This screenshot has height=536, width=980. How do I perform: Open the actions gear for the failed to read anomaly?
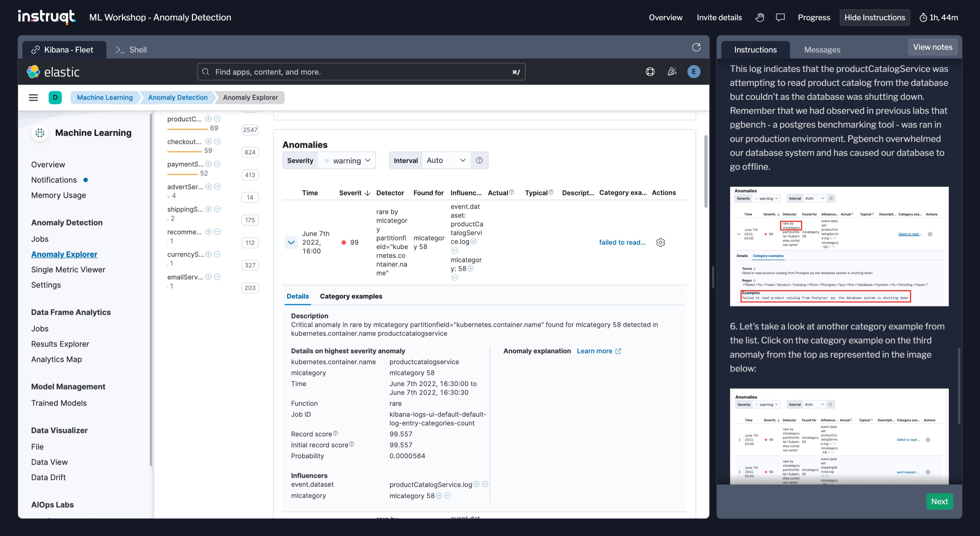pos(660,243)
